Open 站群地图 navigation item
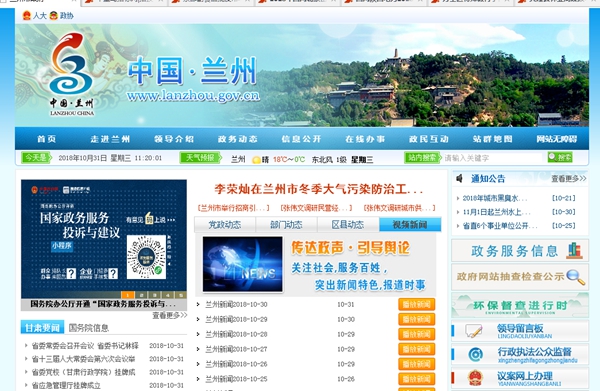Image resolution: width=600 pixels, height=391 pixels. pos(492,139)
